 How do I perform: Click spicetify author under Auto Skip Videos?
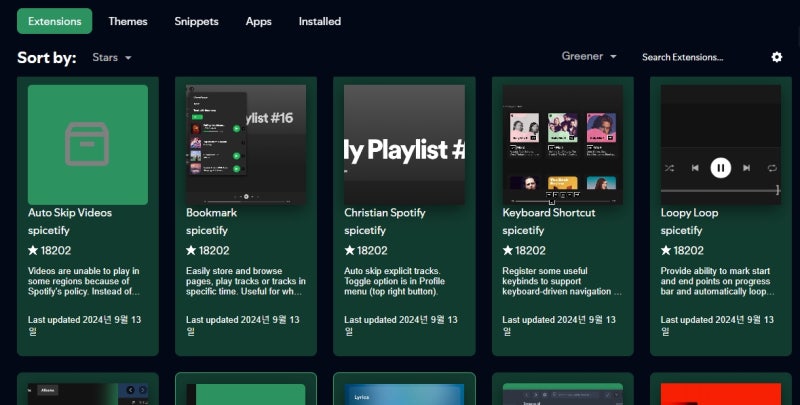coord(48,231)
